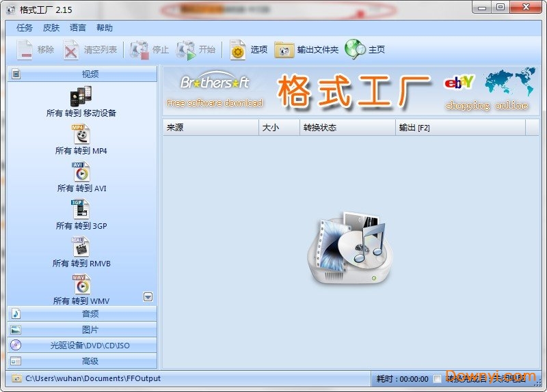
Task: Click the music note icon beside 音频
Action: point(16,313)
